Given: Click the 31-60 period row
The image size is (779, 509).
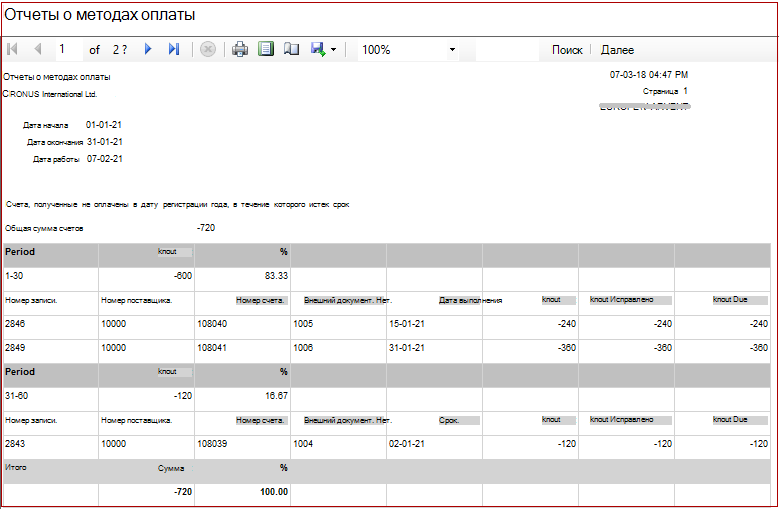Looking at the screenshot, I should coord(387,396).
